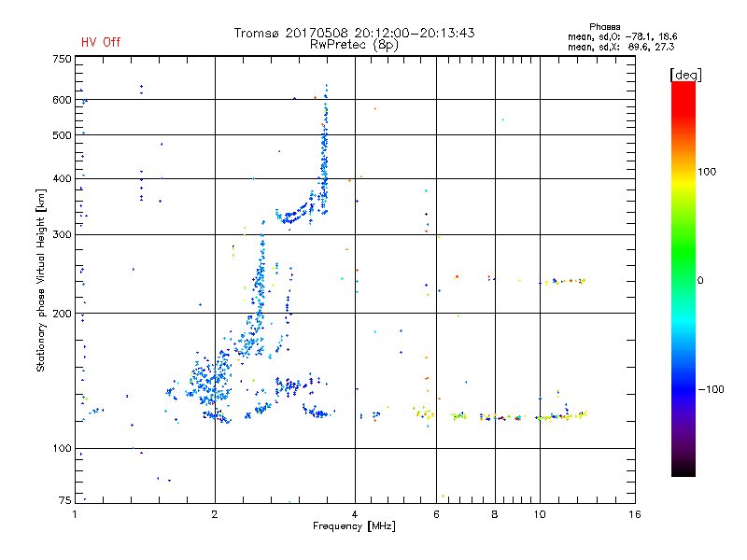Click the y-axis tick label '500'
Screen dimensions: 747x560
[62, 135]
